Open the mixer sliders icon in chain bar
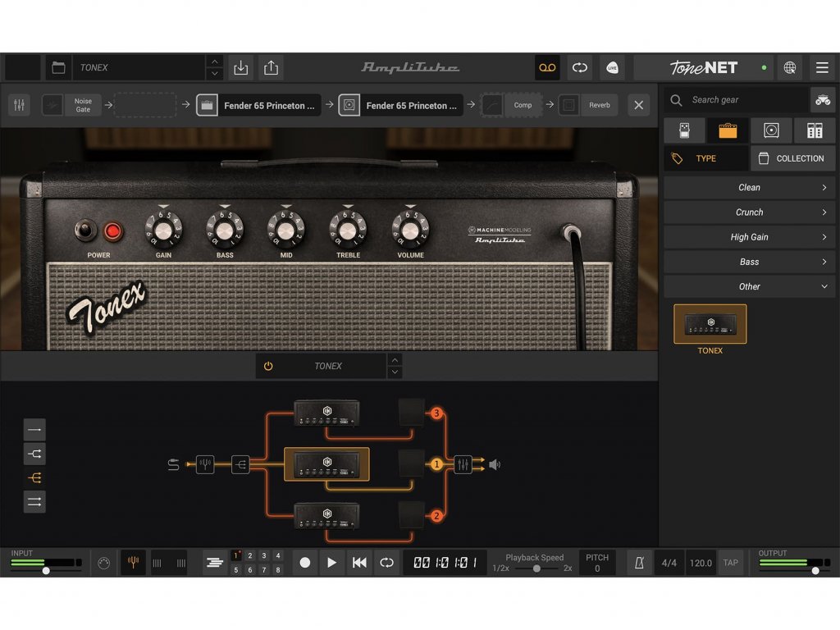Viewport: 840px width, 630px height. pyautogui.click(x=20, y=105)
